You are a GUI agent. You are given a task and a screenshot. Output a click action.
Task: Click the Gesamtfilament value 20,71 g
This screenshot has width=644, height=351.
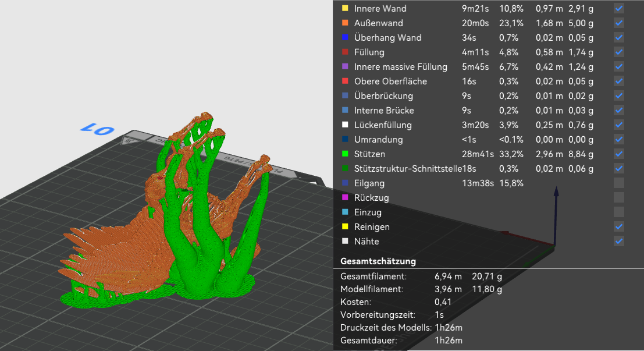click(487, 276)
